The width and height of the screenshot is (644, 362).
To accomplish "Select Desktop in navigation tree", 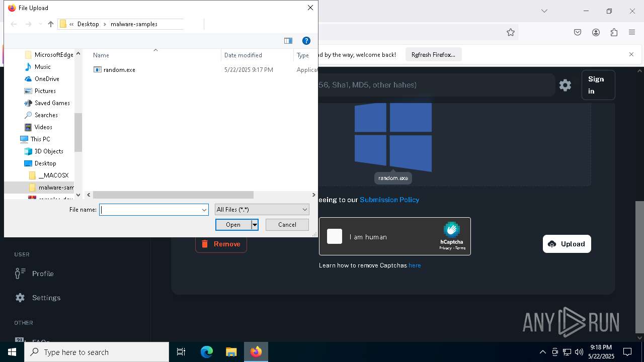I will pos(45,163).
